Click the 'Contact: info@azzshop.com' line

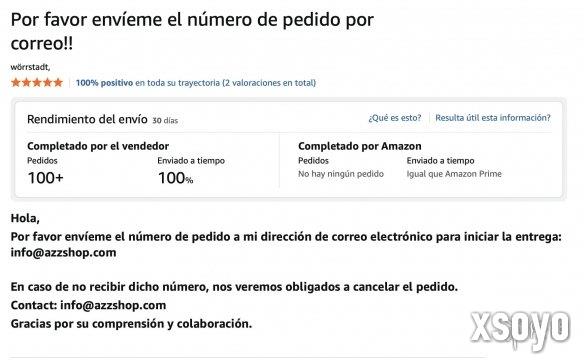88,305
